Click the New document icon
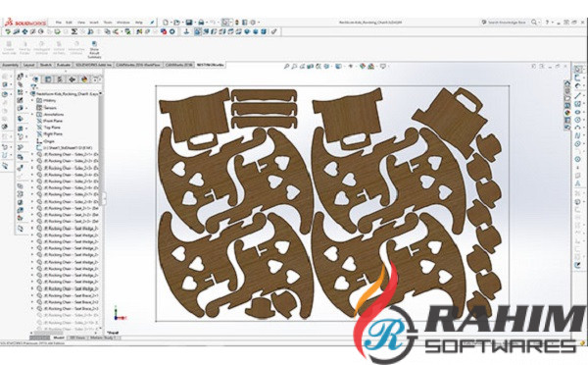This screenshot has width=588, height=365. pos(166,23)
